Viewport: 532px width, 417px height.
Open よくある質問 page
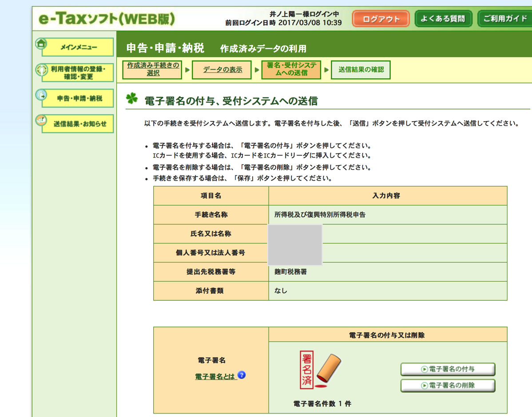tap(443, 19)
